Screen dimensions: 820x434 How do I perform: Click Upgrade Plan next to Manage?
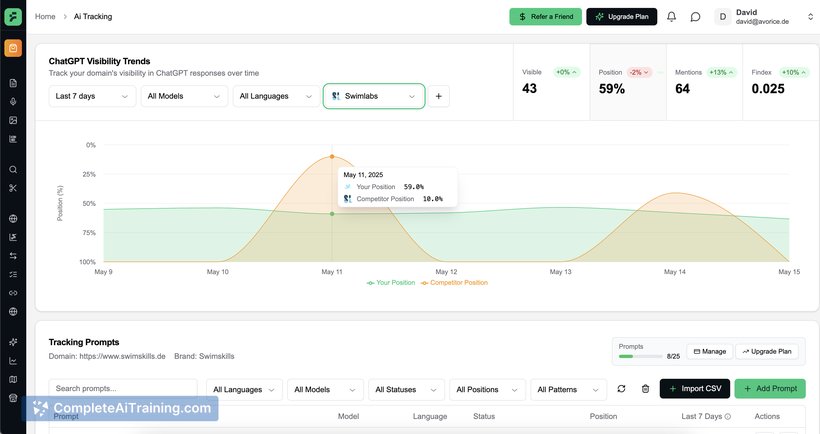[x=767, y=351]
